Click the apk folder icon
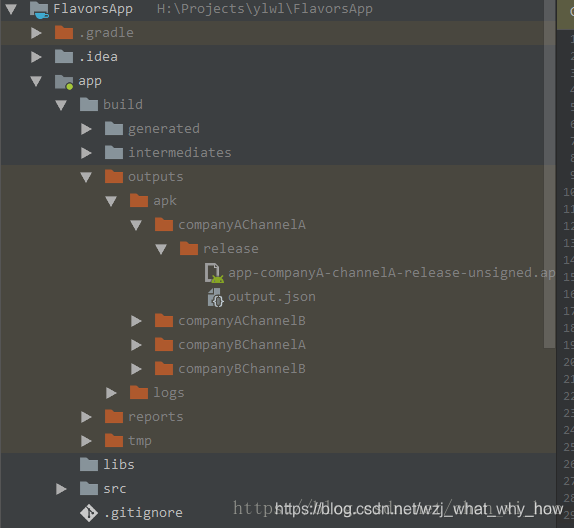 click(139, 200)
